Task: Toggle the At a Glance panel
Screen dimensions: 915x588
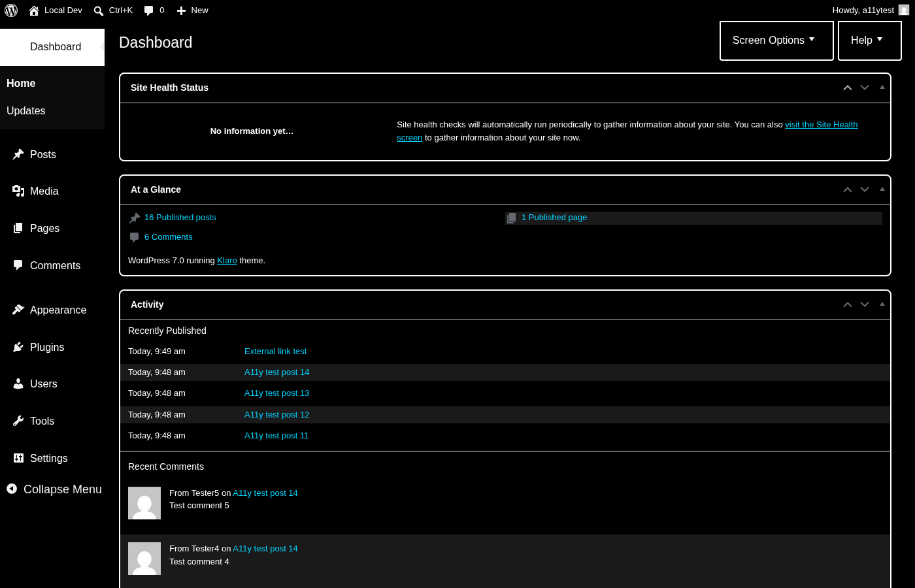Action: [882, 189]
